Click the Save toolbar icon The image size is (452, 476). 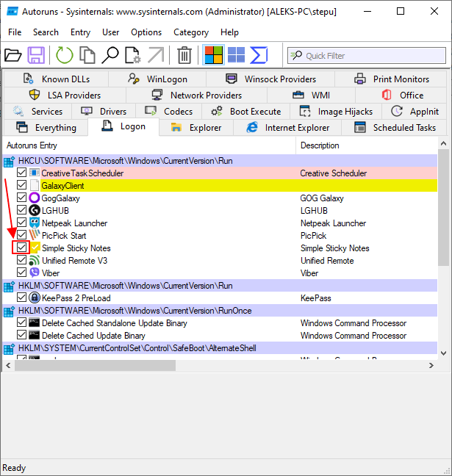(x=36, y=55)
